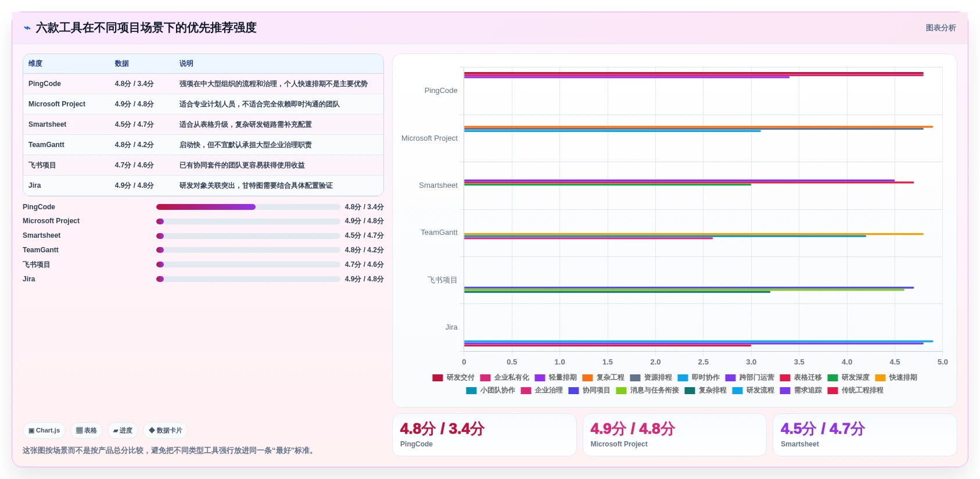Click the 飞书项目 chart axis label

(443, 280)
